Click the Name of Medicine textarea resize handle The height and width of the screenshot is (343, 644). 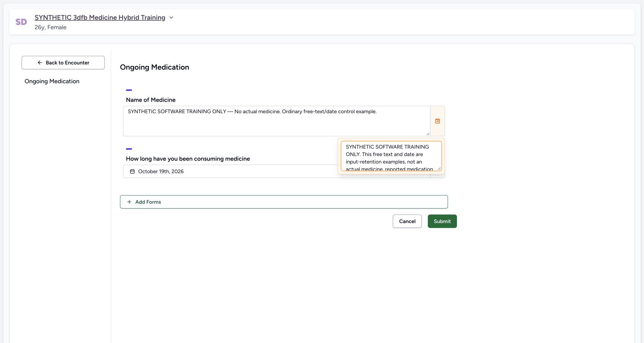428,134
